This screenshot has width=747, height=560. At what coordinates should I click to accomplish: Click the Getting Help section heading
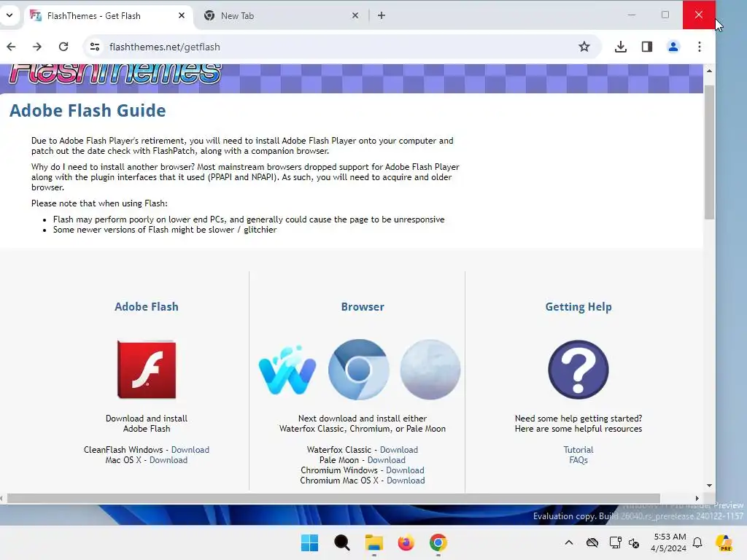tap(578, 307)
